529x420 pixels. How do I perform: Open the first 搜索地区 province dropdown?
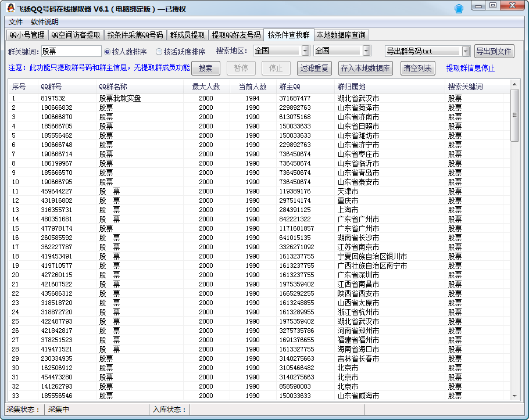click(x=305, y=51)
